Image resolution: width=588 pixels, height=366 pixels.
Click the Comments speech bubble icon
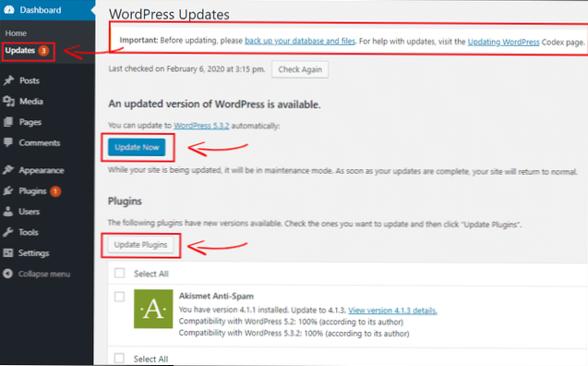pos(8,142)
